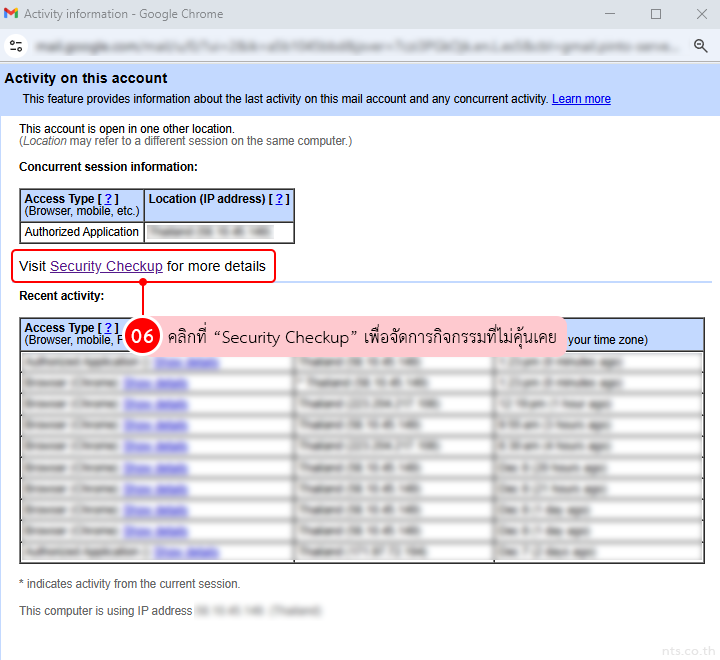Open the Security Checkup link
This screenshot has height=660, width=720.
pos(106,266)
